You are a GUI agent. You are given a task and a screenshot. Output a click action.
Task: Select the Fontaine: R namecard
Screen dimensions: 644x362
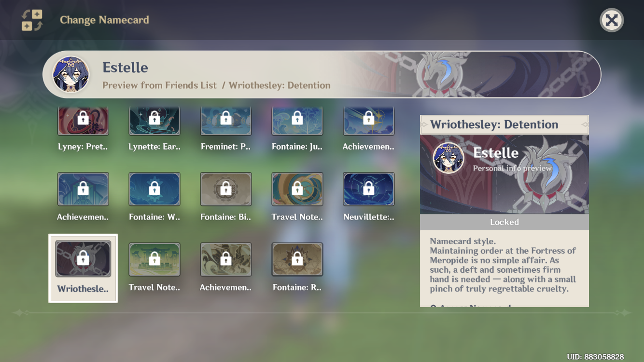click(297, 259)
